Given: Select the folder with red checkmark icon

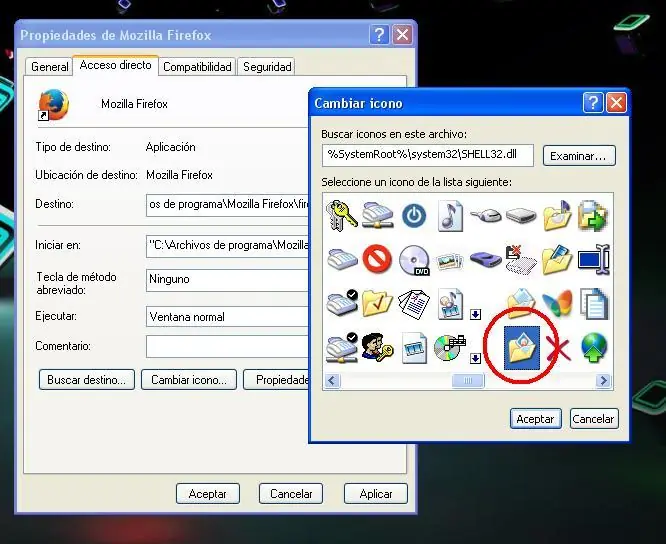Looking at the screenshot, I should click(377, 303).
